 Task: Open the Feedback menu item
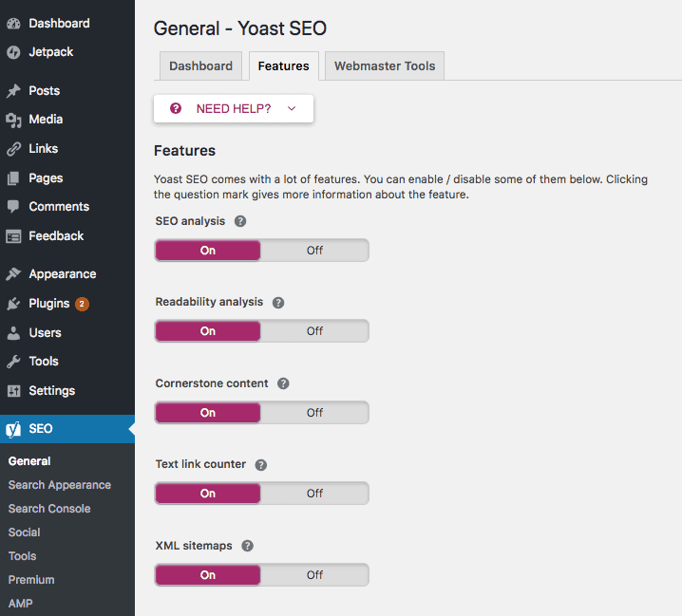tap(56, 236)
